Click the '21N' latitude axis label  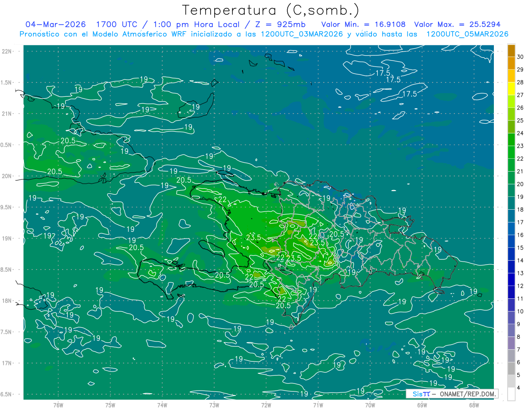[7, 114]
